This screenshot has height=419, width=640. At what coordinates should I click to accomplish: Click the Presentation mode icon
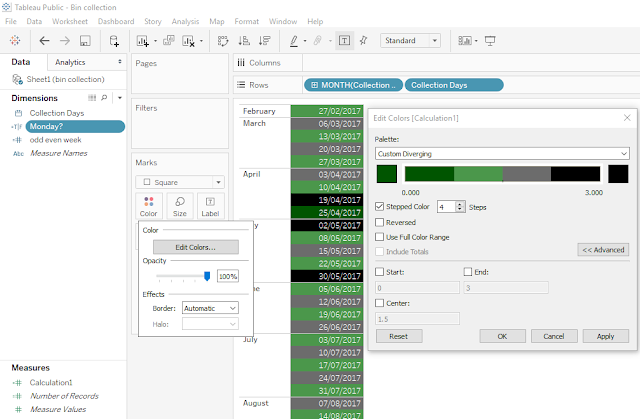click(x=490, y=40)
